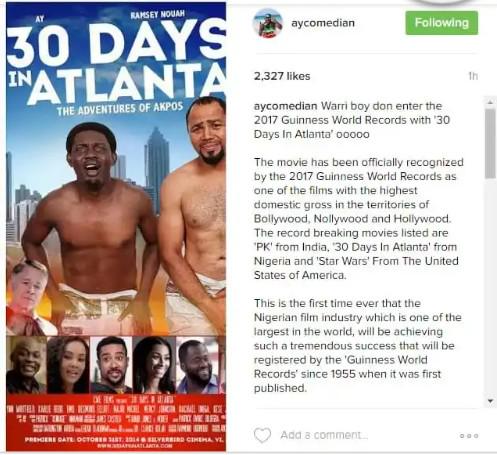
Task: Open aycomedian username link in caption
Action: click(285, 106)
